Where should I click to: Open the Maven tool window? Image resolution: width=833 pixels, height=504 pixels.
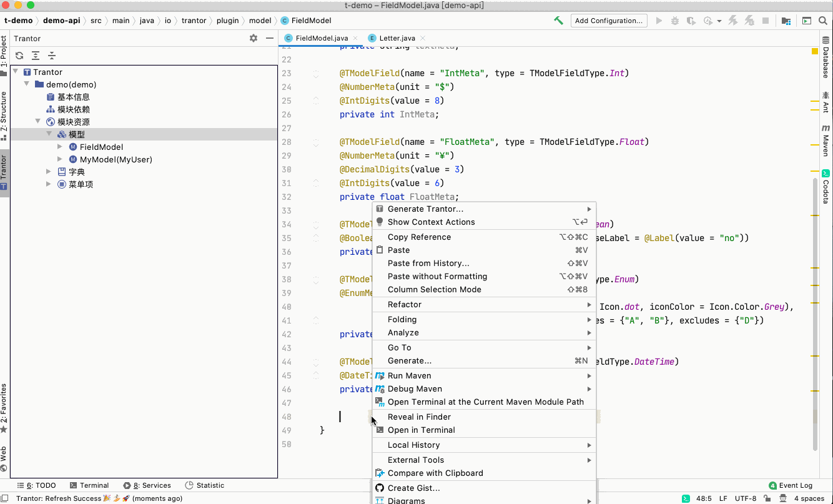click(x=826, y=141)
